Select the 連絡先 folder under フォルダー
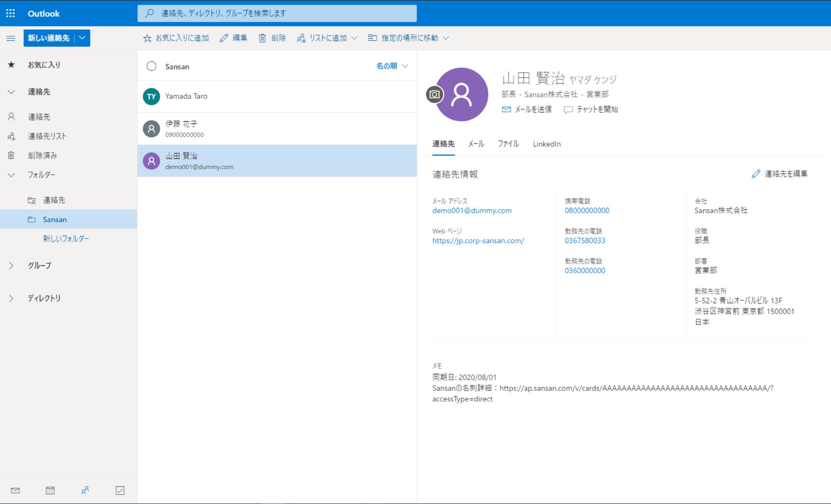Viewport: 831px width, 504px height. click(x=69, y=200)
